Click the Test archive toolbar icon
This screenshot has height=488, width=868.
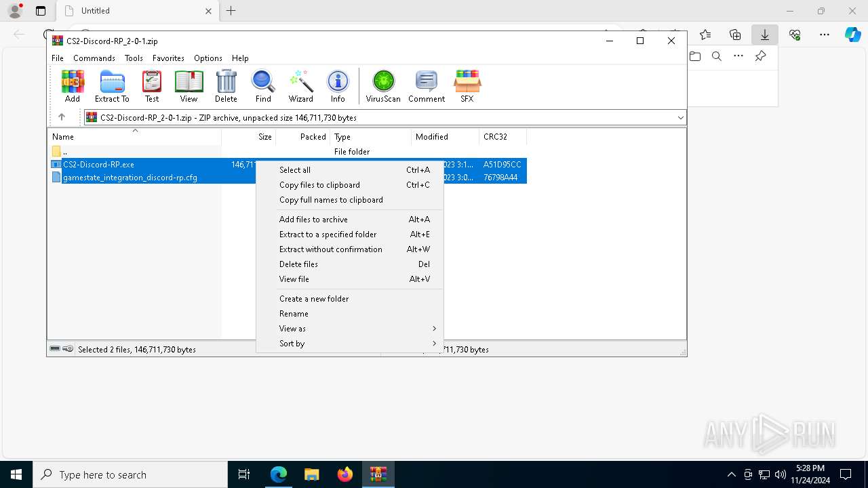point(152,86)
